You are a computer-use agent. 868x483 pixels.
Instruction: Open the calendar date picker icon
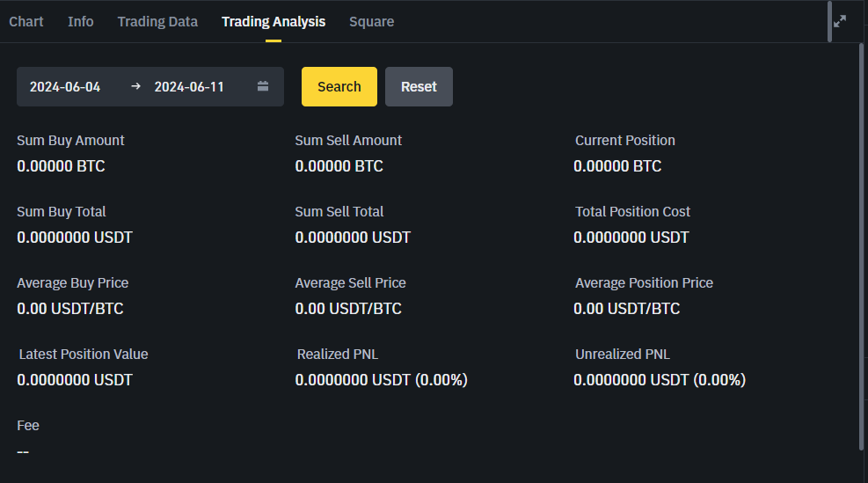(x=263, y=86)
